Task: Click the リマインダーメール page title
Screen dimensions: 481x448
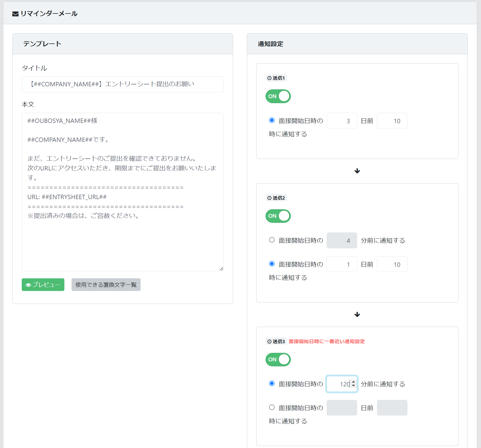Action: [x=49, y=14]
